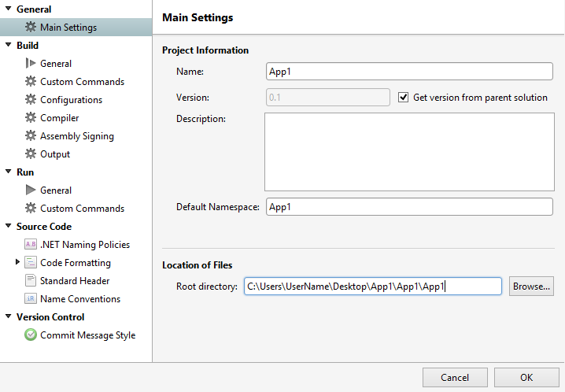Open the Compiler settings page
Viewport: 565px width, 392px height.
60,118
